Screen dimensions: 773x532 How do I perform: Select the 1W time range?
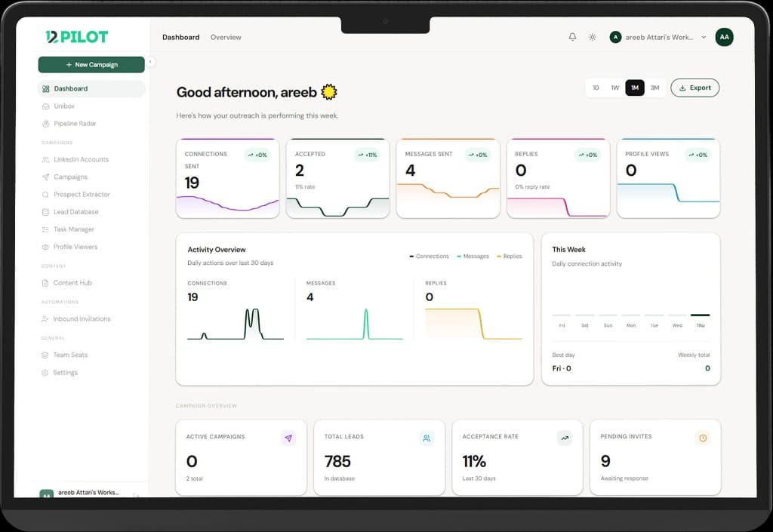coord(614,88)
